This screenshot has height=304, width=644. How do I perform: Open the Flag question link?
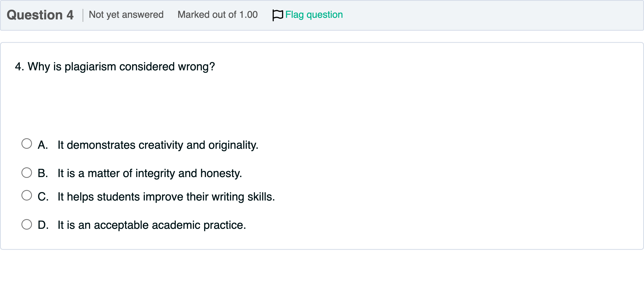(314, 15)
